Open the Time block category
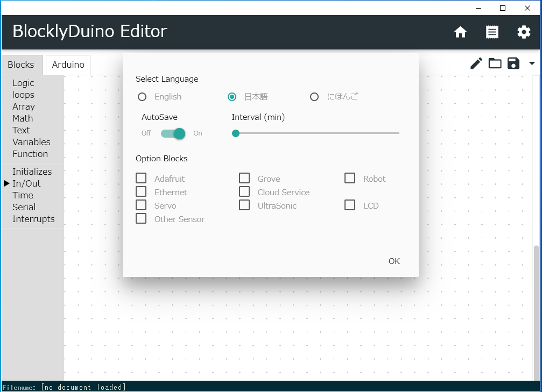 [23, 195]
